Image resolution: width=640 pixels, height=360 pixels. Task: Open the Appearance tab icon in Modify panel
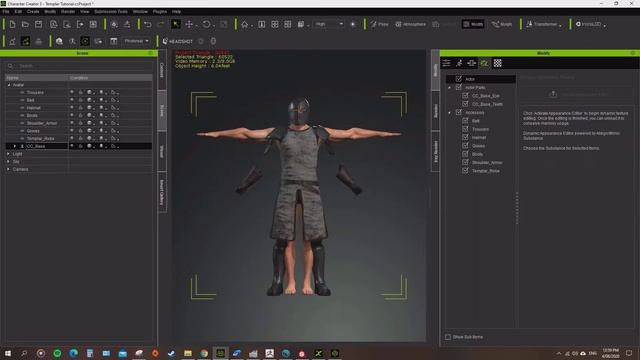pyautogui.click(x=484, y=63)
